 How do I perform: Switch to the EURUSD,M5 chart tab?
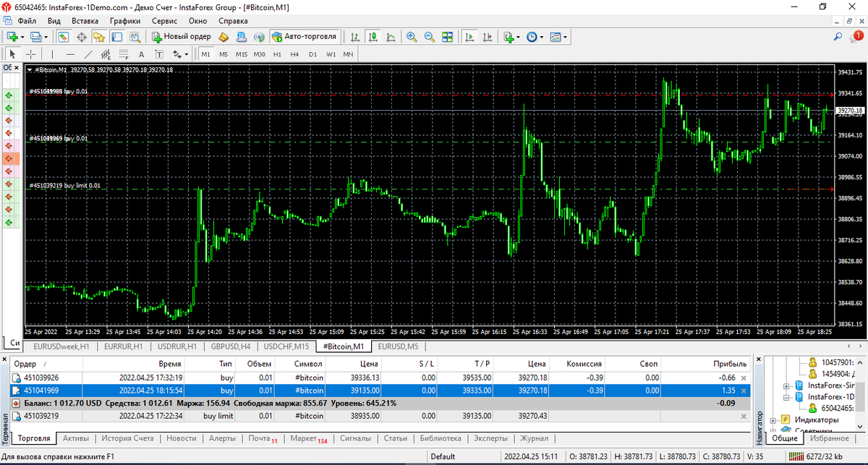[398, 346]
